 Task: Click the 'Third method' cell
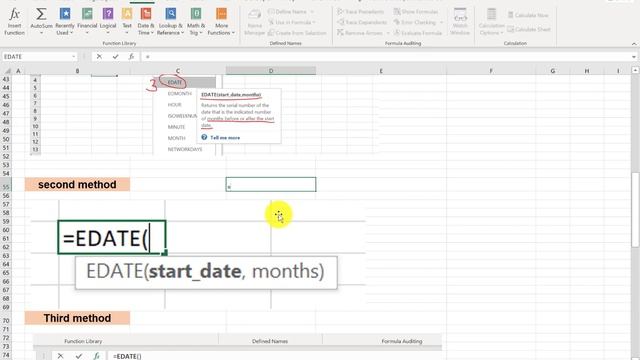click(77, 318)
